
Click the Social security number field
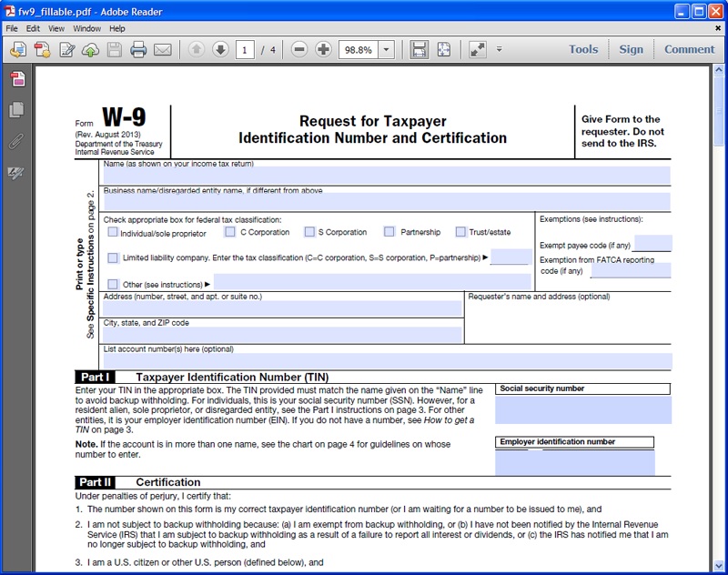pos(582,409)
